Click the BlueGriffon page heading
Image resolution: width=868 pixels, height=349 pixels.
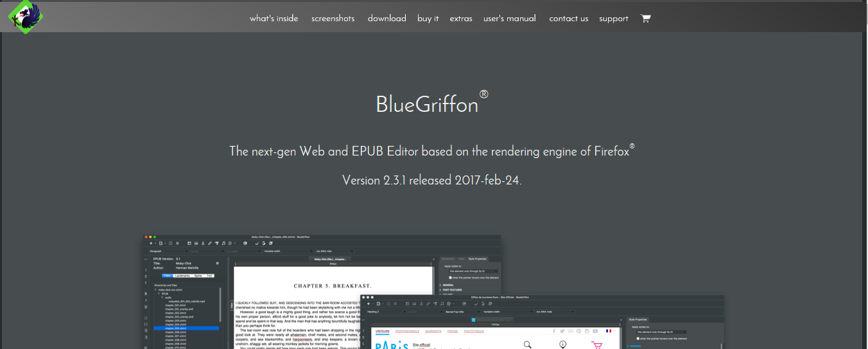point(432,103)
